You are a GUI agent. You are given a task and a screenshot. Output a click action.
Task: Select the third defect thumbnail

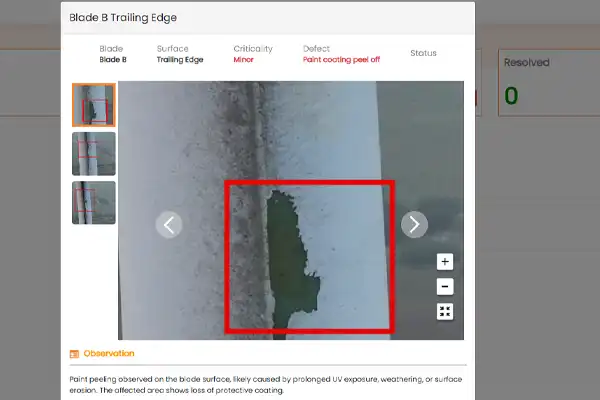(x=94, y=203)
